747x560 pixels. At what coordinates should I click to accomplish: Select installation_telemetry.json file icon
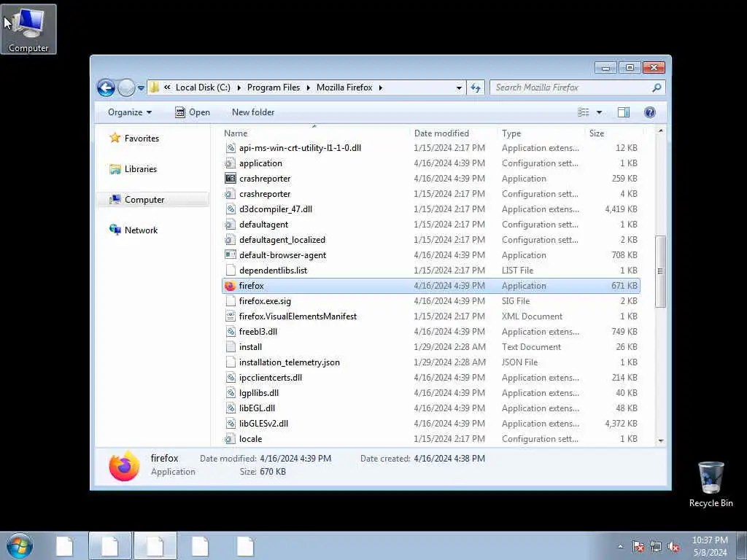click(x=230, y=362)
